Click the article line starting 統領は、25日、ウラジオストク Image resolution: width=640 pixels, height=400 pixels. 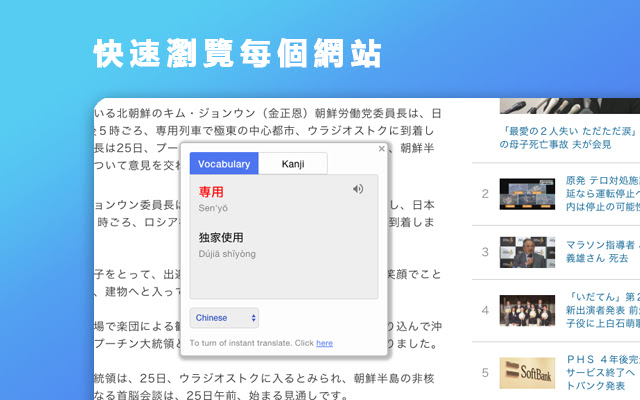point(264,378)
